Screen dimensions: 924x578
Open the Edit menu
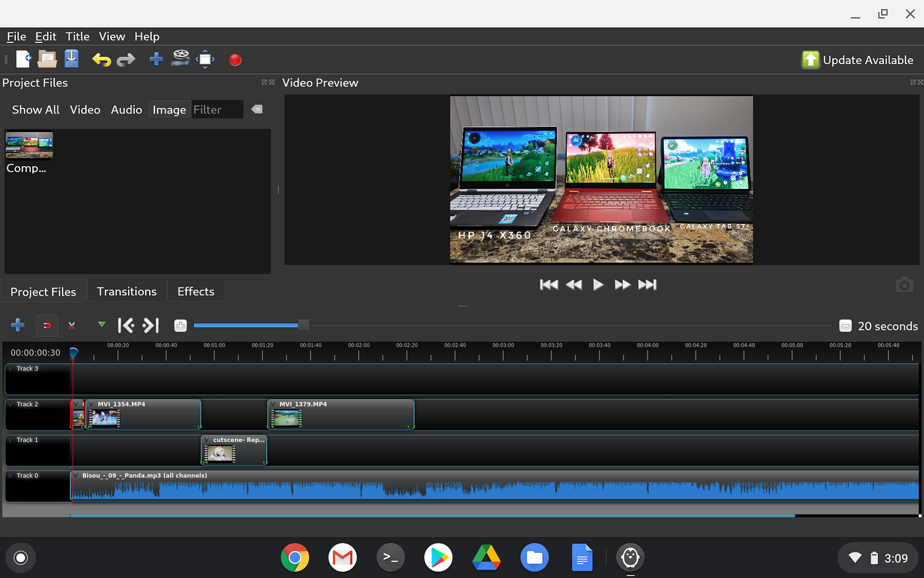point(46,36)
